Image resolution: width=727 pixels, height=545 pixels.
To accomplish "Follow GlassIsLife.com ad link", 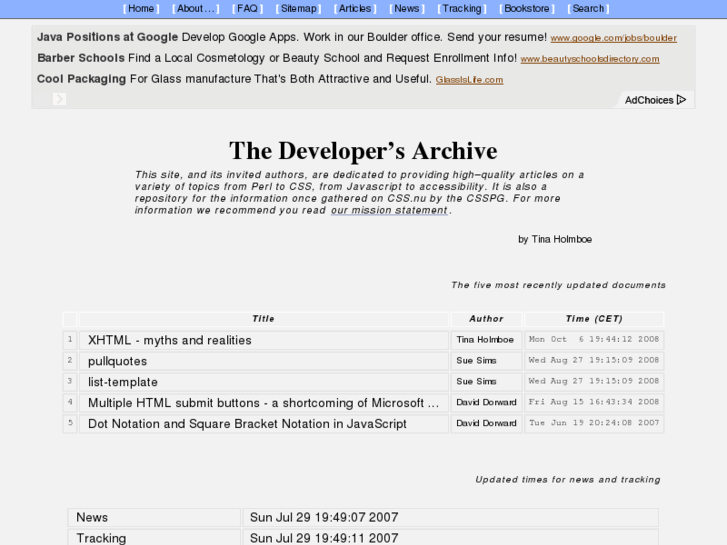I will tap(469, 80).
